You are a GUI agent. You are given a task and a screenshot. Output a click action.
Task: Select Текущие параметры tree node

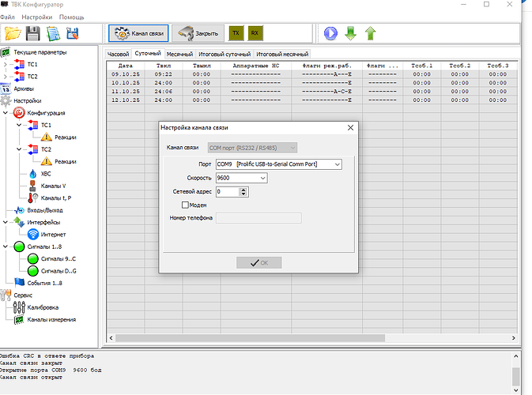[x=40, y=53]
